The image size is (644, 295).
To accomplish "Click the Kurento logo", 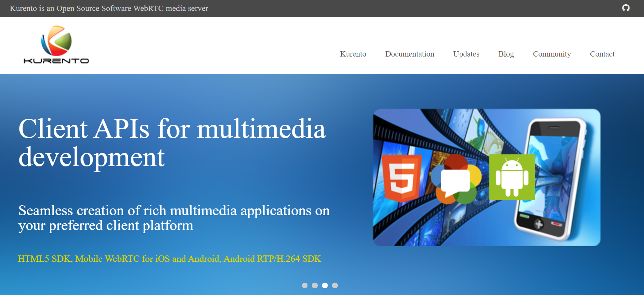I will (56, 45).
